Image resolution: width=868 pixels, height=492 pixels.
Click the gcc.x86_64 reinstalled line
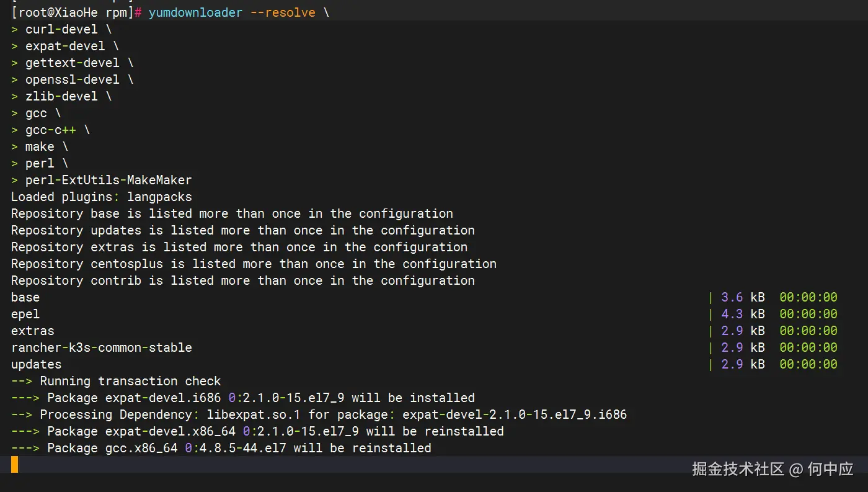click(x=221, y=448)
